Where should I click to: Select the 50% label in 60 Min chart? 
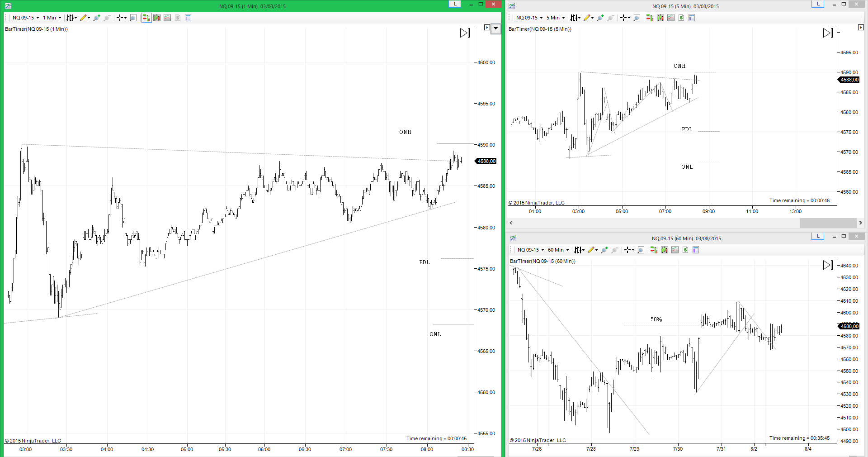[656, 319]
